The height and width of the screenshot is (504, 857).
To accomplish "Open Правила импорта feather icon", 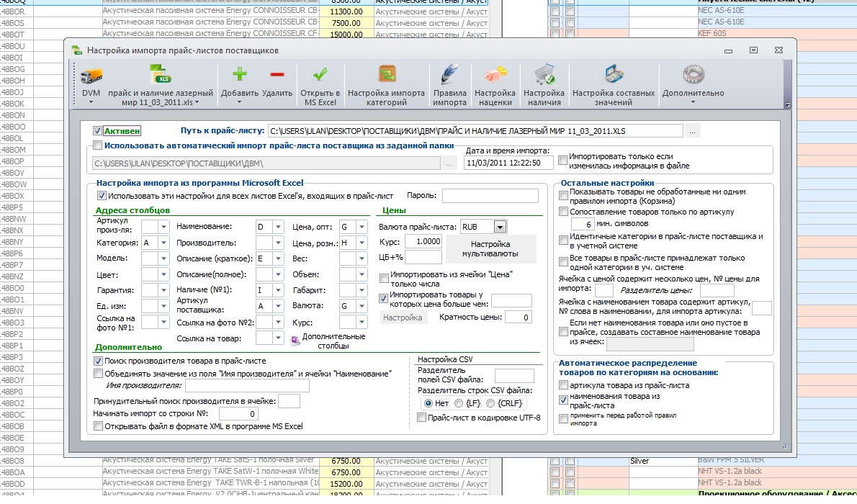I will [x=449, y=74].
